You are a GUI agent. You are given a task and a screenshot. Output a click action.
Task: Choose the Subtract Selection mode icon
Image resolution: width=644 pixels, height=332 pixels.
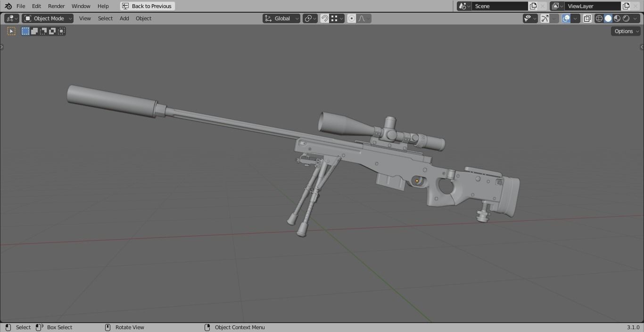coord(43,31)
